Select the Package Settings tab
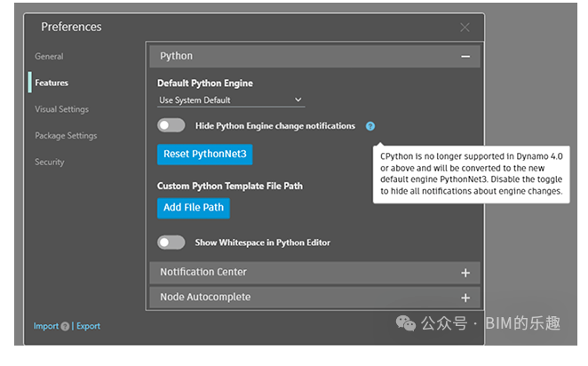588x366 pixels. click(66, 135)
